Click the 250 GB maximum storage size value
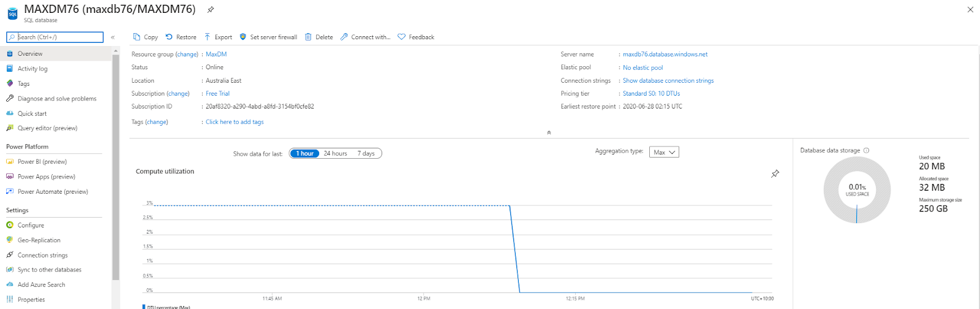Image resolution: width=980 pixels, height=309 pixels. coord(933,208)
